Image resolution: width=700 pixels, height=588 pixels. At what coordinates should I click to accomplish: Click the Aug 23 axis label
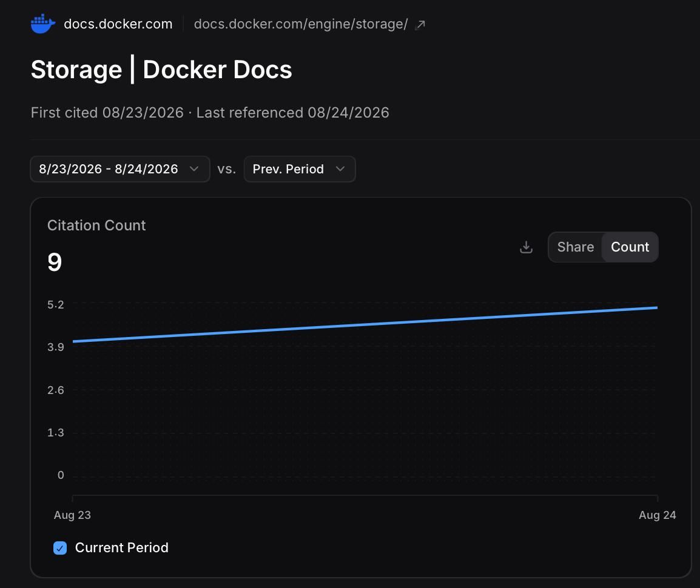72,515
